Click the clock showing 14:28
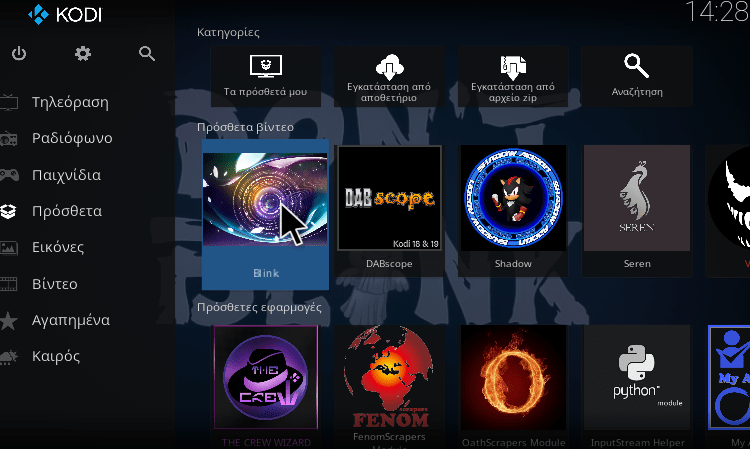The image size is (750, 449). click(x=717, y=11)
